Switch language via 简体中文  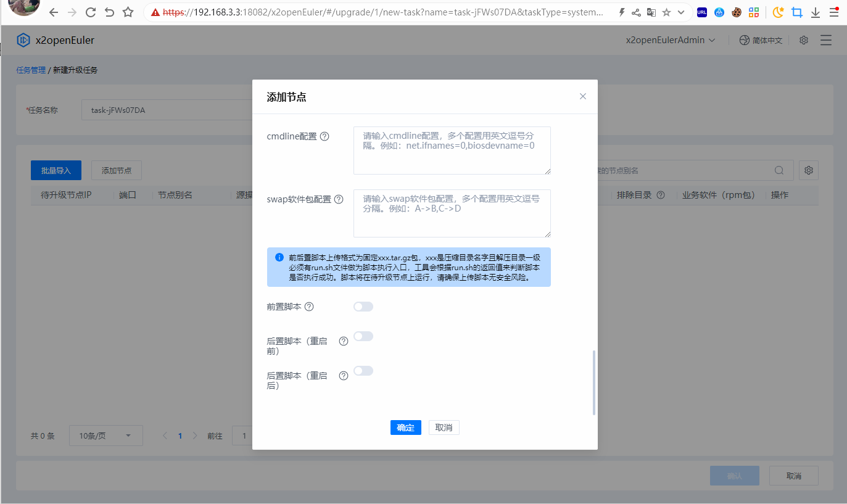point(767,40)
